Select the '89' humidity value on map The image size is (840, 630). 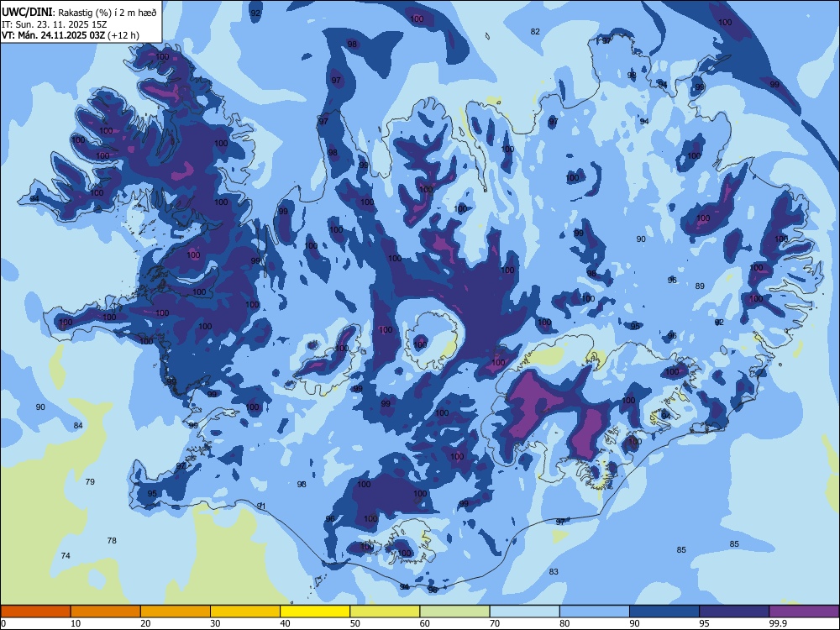(x=700, y=286)
